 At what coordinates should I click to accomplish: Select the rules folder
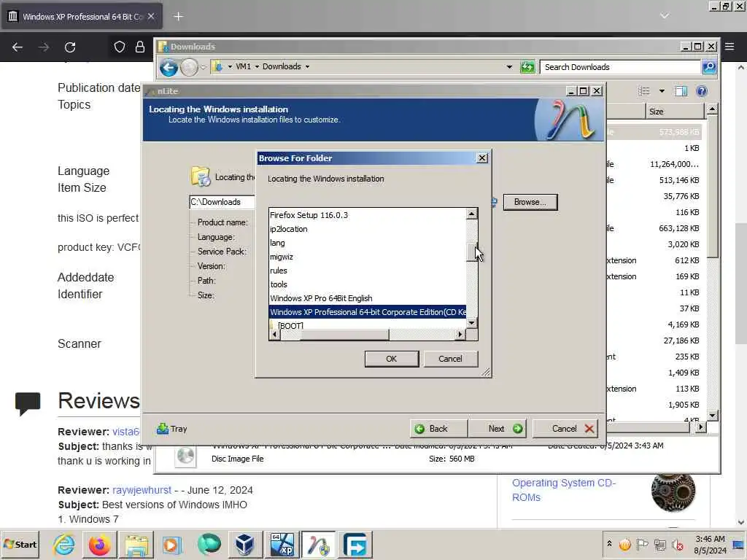coord(279,270)
